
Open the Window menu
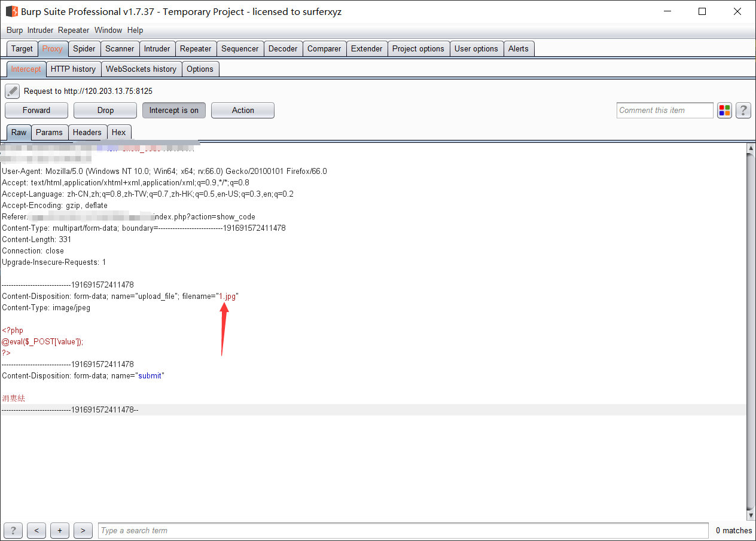pos(108,30)
